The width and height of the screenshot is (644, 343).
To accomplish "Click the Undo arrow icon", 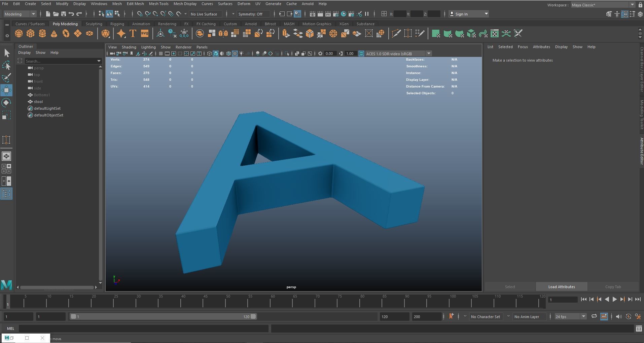I will point(71,14).
